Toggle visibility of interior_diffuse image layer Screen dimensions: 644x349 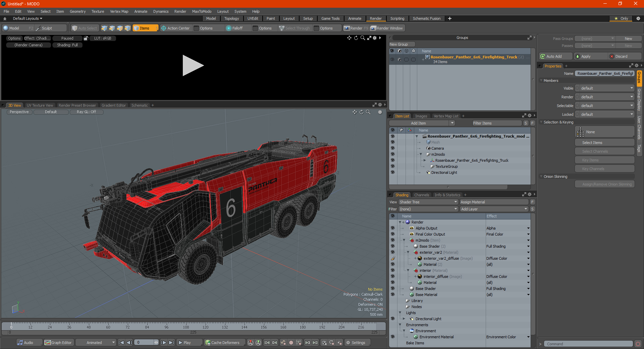[392, 276]
